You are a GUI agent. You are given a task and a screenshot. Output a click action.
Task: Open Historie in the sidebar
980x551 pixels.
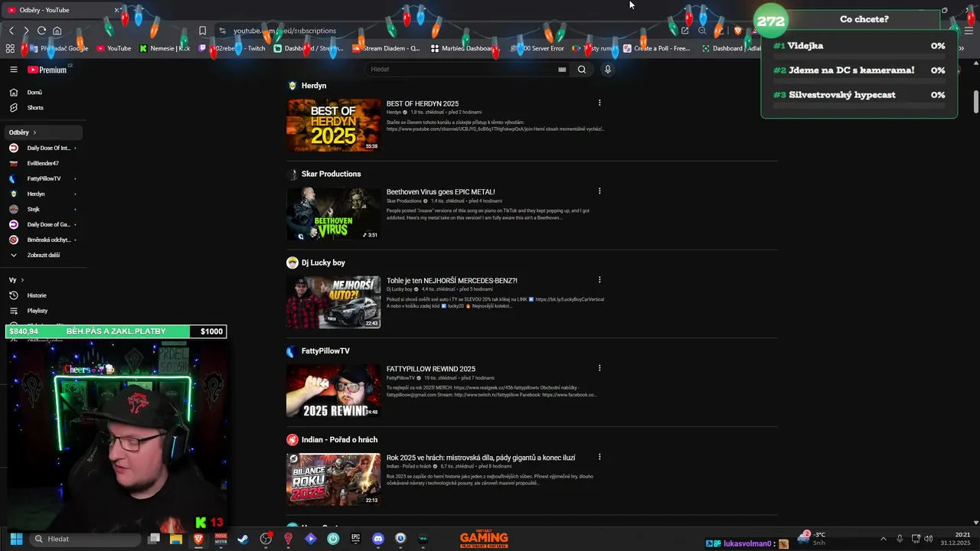(42, 295)
